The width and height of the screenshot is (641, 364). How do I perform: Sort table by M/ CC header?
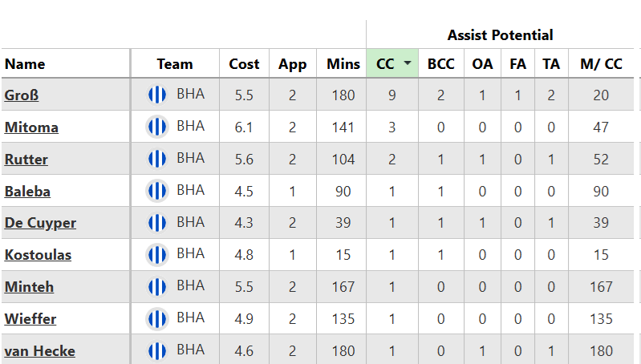(x=601, y=64)
